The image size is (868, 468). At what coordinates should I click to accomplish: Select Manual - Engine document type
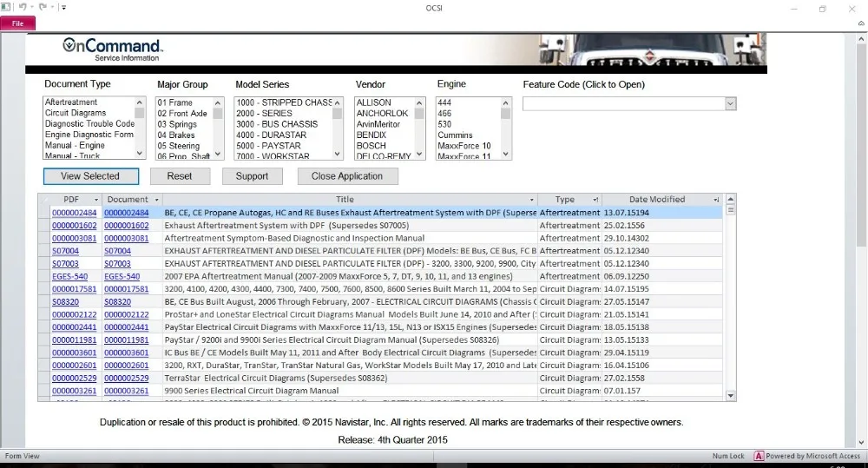[x=75, y=145]
